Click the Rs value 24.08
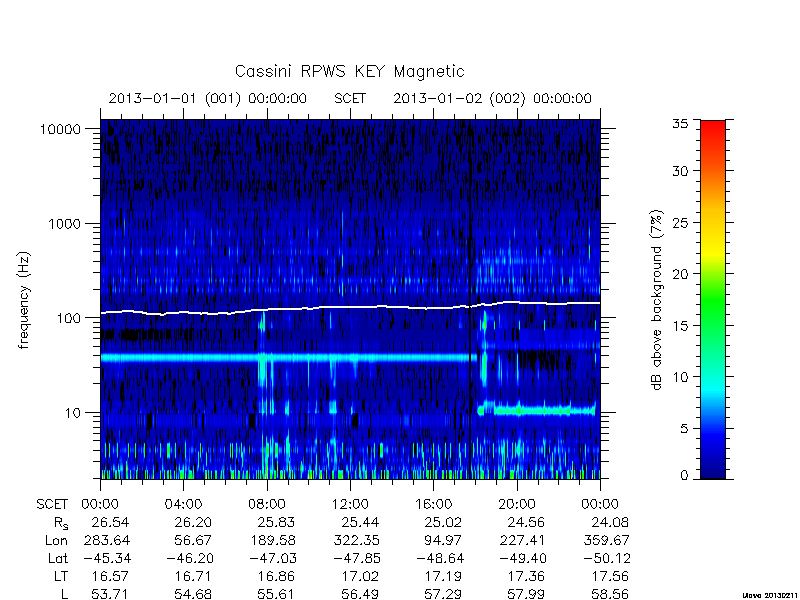Viewport: 800px width, 600px height. click(x=610, y=522)
